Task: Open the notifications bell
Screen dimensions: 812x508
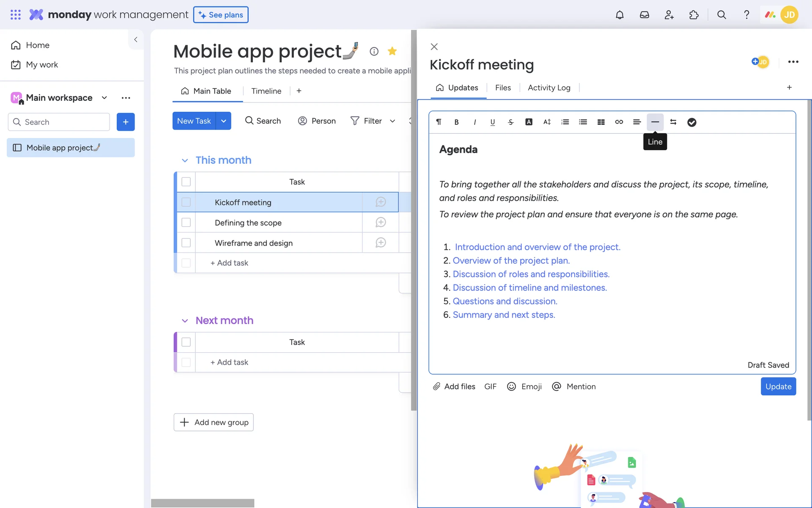Action: point(620,15)
